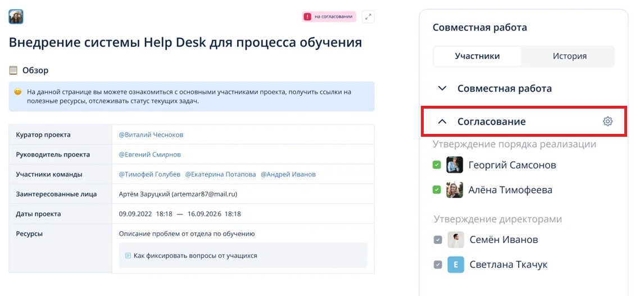The width and height of the screenshot is (644, 296).
Task: Click the user avatar above the title
Action: click(x=16, y=17)
